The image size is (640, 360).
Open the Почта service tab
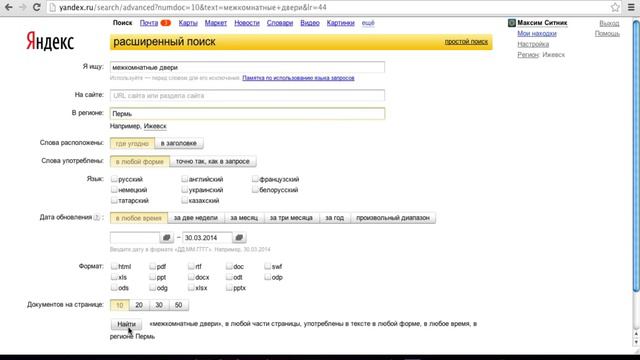[x=149, y=23]
